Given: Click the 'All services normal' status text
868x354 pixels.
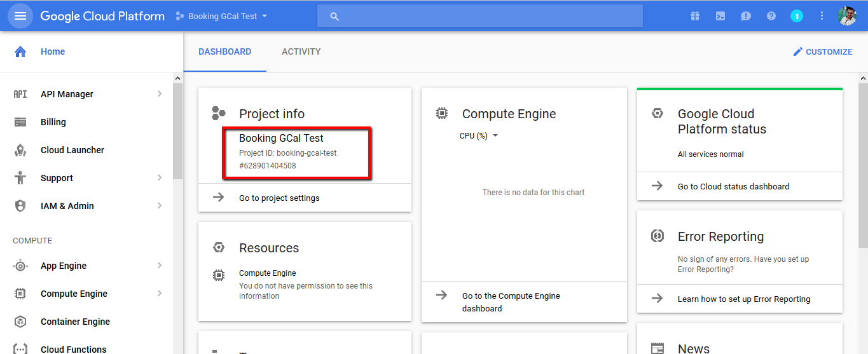Looking at the screenshot, I should [x=710, y=154].
